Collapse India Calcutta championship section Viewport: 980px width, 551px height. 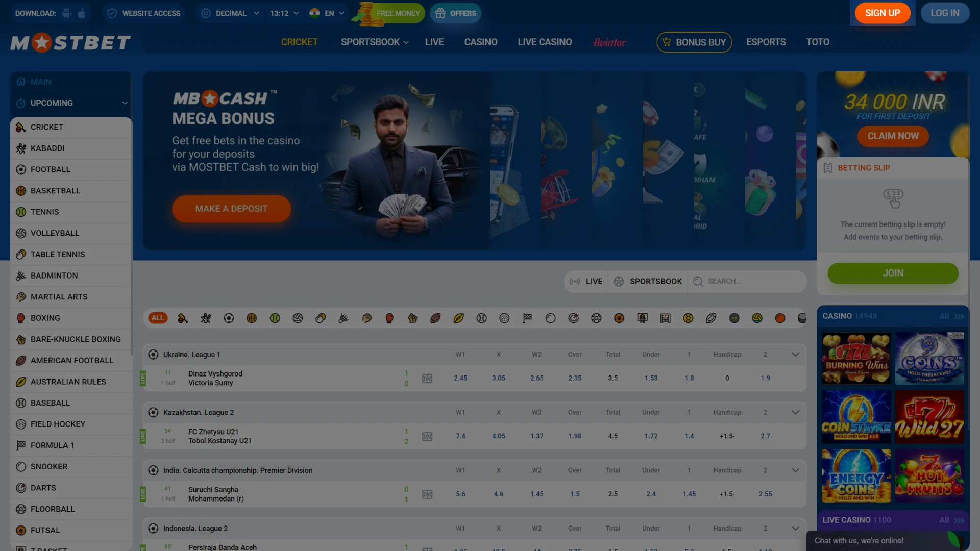pos(795,470)
